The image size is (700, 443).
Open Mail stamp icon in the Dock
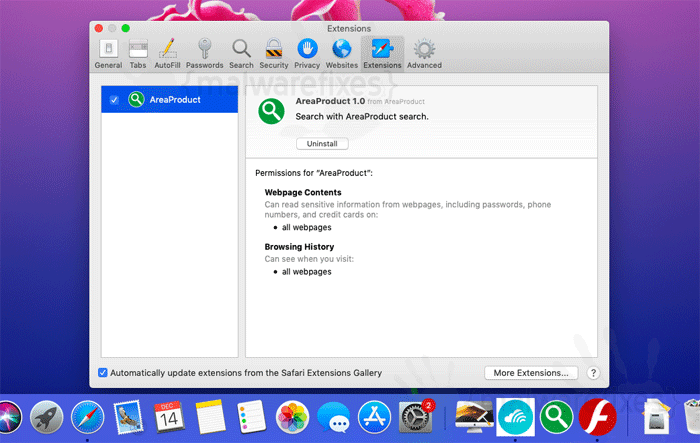click(129, 418)
